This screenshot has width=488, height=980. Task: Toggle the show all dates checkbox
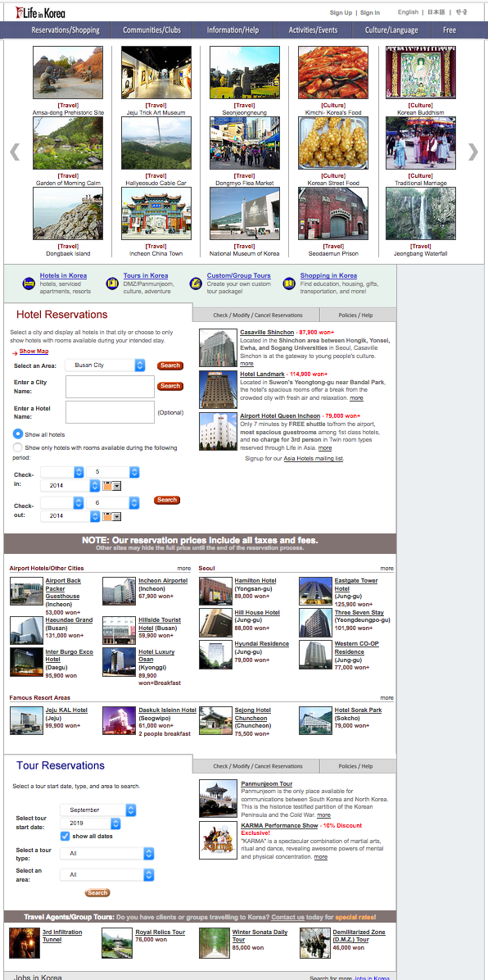pos(65,837)
